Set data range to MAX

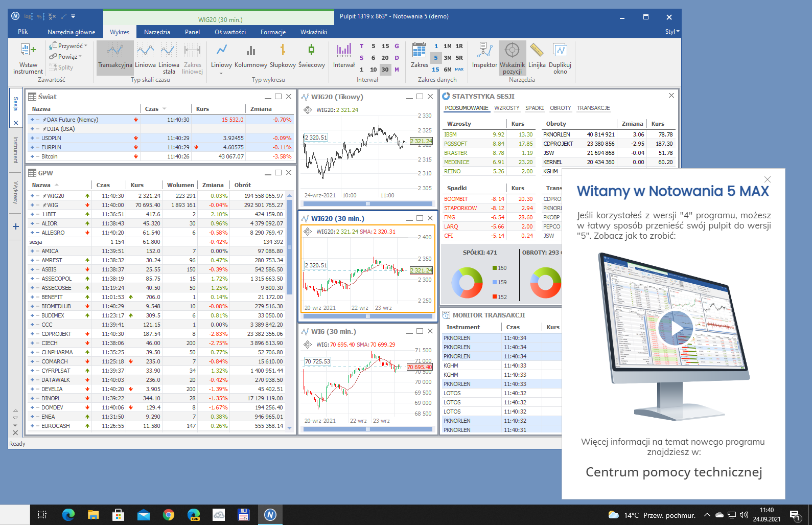[x=459, y=70]
